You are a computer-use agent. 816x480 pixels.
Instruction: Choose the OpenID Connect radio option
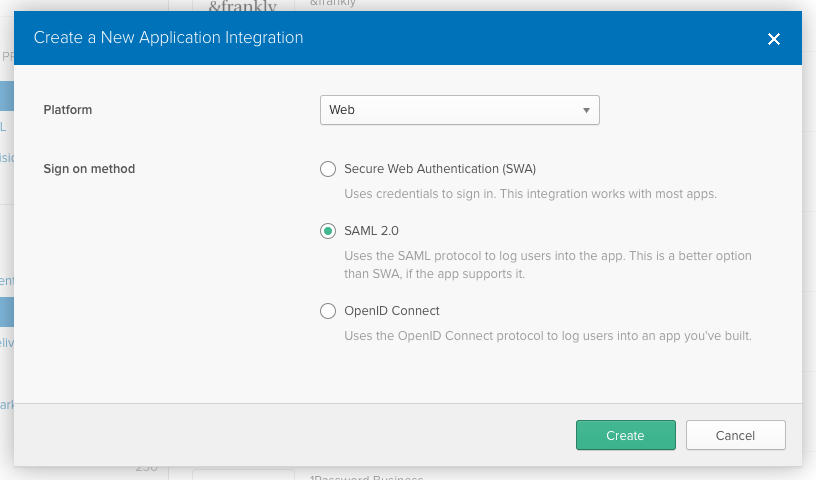328,311
